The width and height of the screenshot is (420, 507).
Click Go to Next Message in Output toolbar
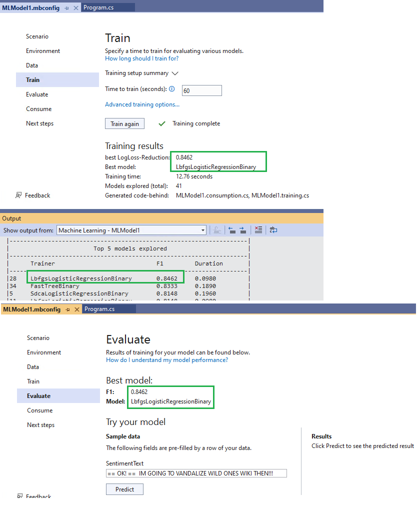coord(242,230)
